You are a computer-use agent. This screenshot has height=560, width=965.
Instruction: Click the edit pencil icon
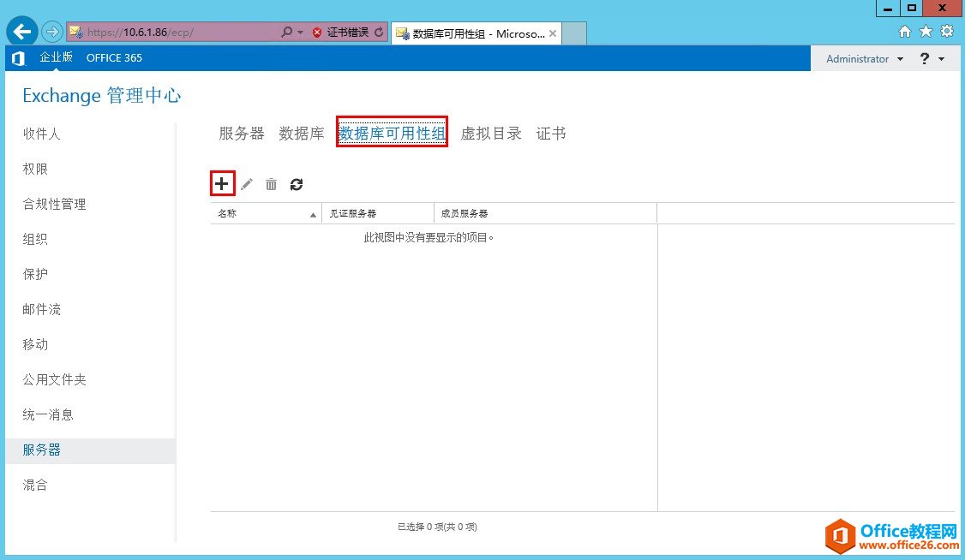[247, 184]
